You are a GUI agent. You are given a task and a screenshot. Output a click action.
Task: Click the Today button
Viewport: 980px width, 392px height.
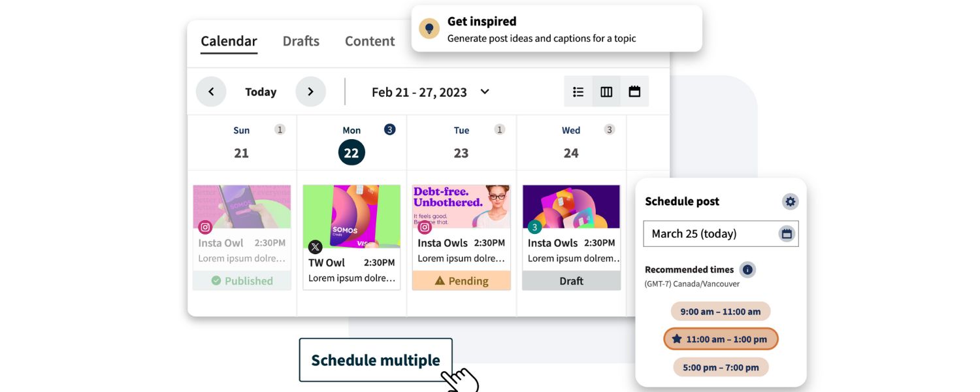[260, 91]
